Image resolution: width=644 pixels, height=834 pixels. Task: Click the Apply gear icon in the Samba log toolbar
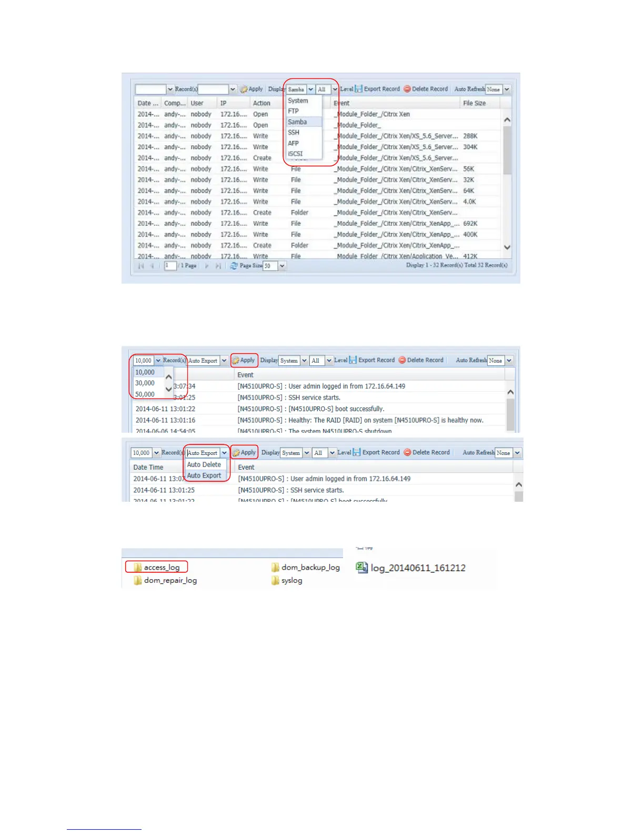[x=244, y=90]
